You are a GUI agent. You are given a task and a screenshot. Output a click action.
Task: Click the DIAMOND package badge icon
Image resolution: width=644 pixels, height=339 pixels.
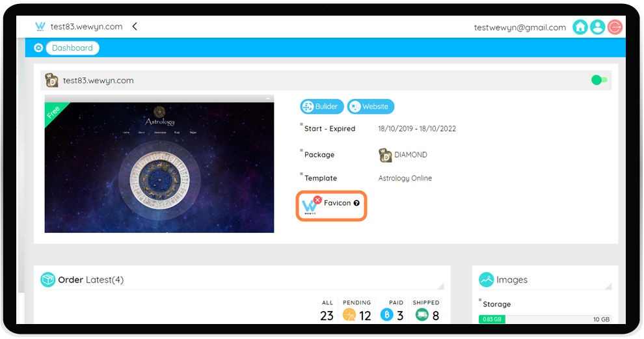point(385,156)
